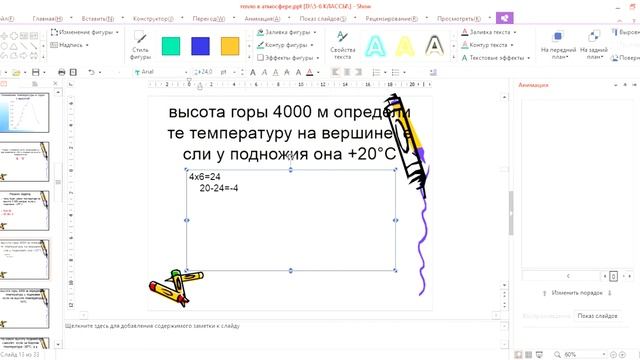Click the zoom out minus button
Image resolution: width=640 pixels, height=360 pixels.
[613, 355]
